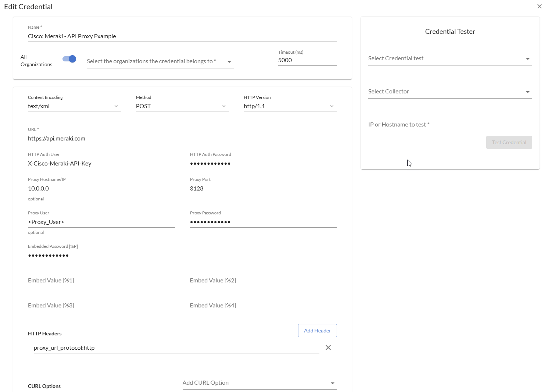Change the HTTP Version selection

(x=290, y=106)
